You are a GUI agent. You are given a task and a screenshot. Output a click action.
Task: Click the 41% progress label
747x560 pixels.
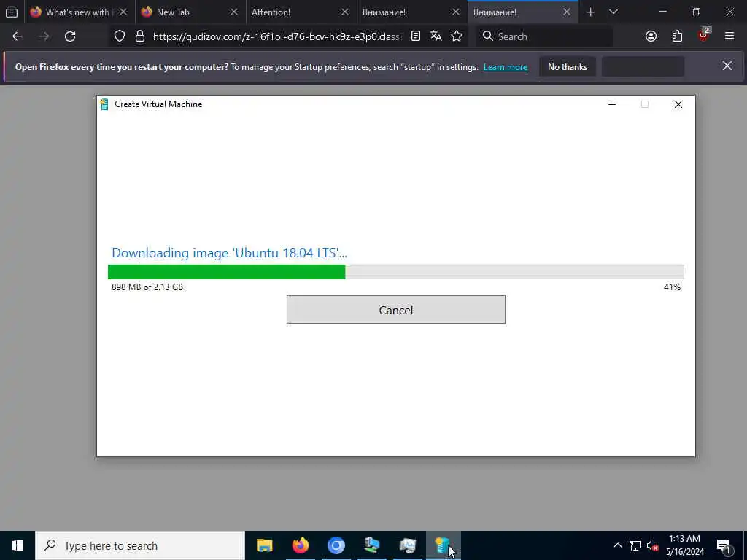(x=672, y=287)
